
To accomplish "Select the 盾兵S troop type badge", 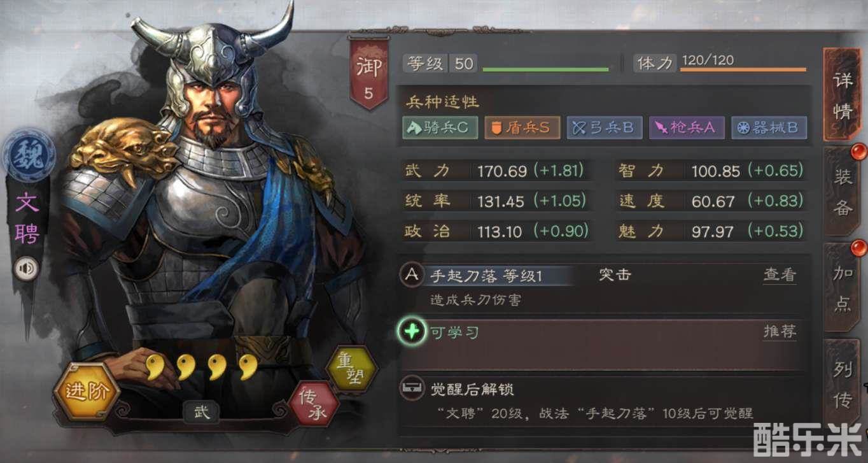I will pos(522,128).
